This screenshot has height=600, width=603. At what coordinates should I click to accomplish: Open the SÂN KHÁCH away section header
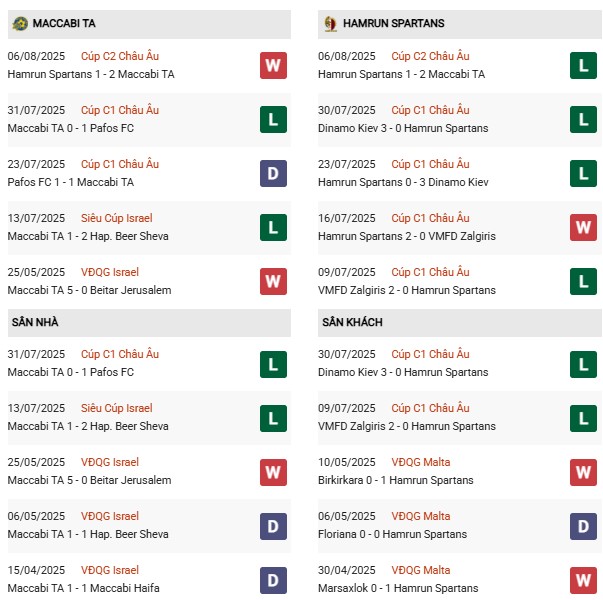tap(352, 322)
